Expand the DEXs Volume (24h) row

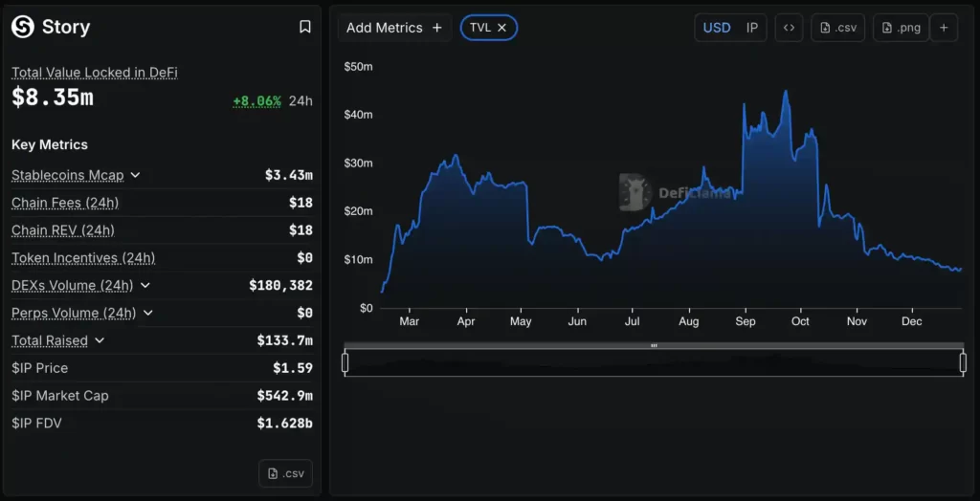[x=145, y=285]
